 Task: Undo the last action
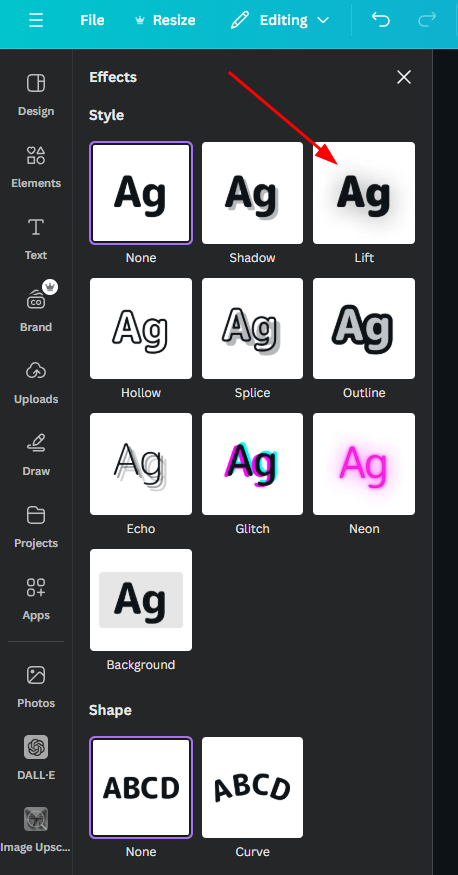coord(381,20)
